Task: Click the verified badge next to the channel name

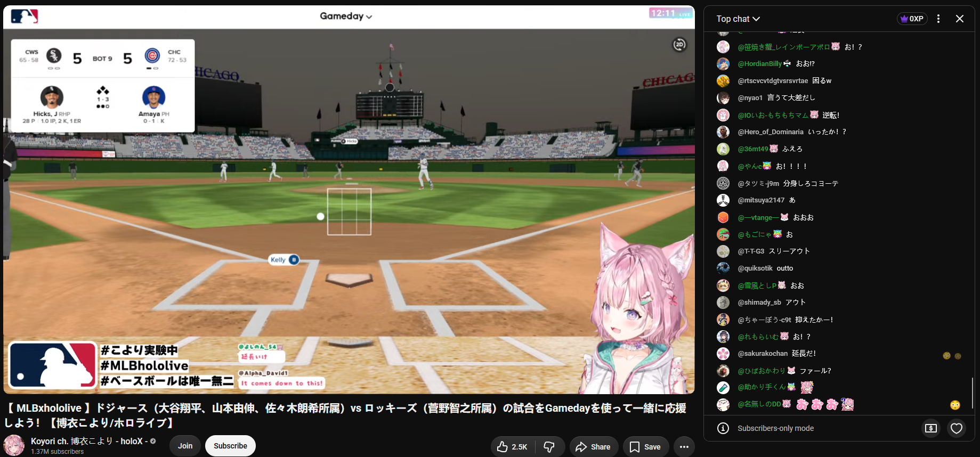Action: click(x=153, y=441)
